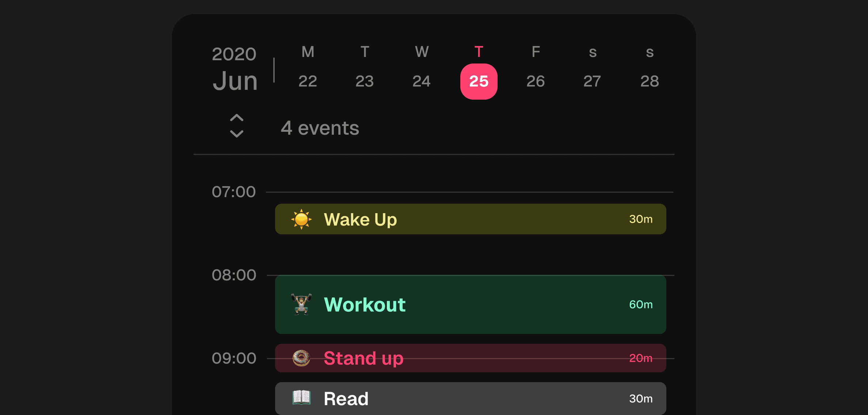Select Wednesday 24 in the week strip
This screenshot has width=868, height=415.
[x=422, y=81]
